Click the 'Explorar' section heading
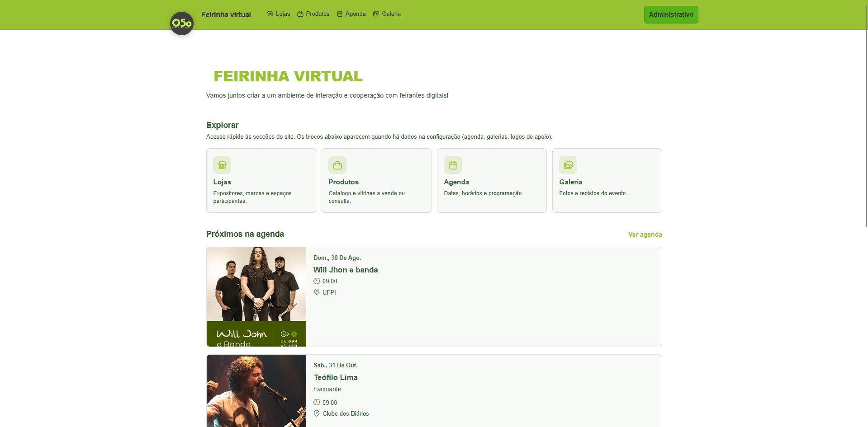The image size is (868, 427). tap(222, 125)
